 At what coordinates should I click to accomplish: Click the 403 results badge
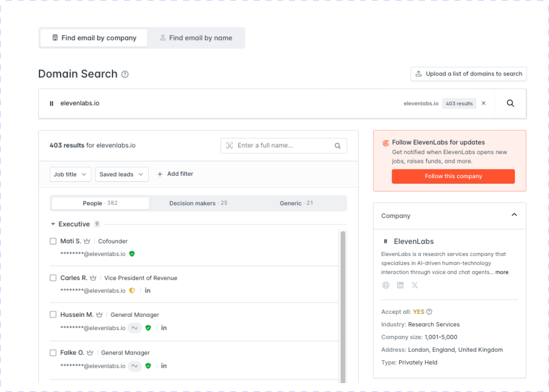pos(459,103)
